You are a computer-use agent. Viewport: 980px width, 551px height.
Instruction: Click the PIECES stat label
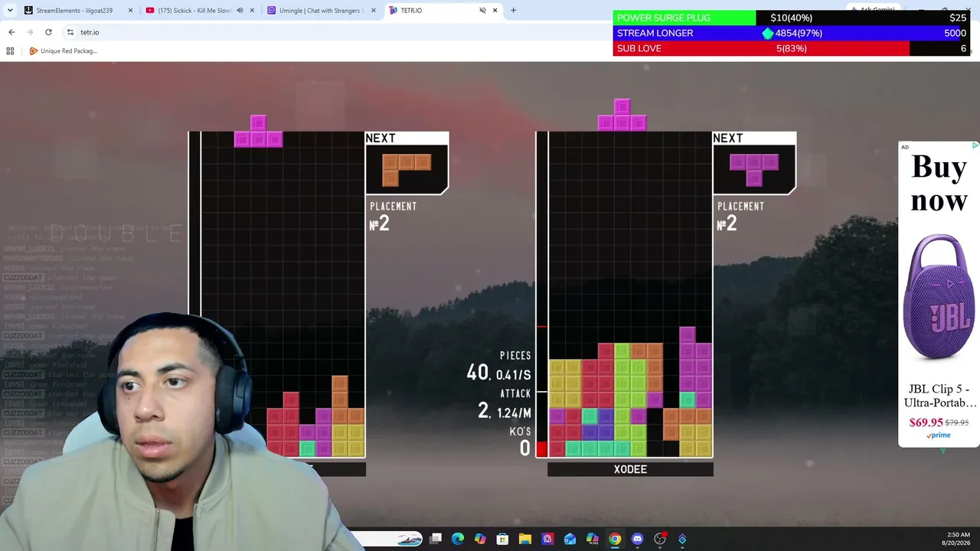point(515,356)
